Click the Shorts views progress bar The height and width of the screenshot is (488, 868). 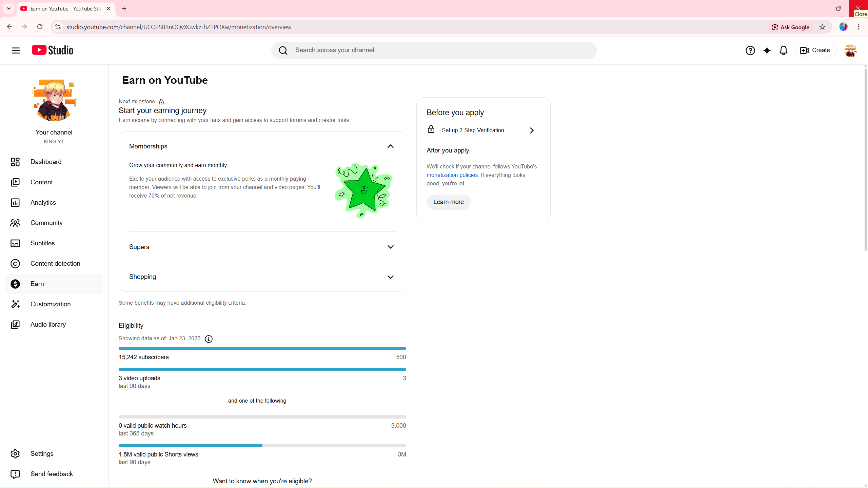(262, 446)
